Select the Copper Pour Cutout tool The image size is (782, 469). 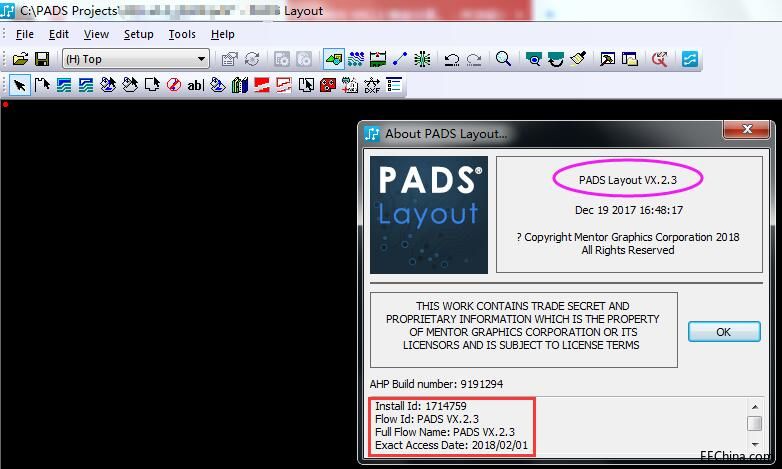(130, 85)
